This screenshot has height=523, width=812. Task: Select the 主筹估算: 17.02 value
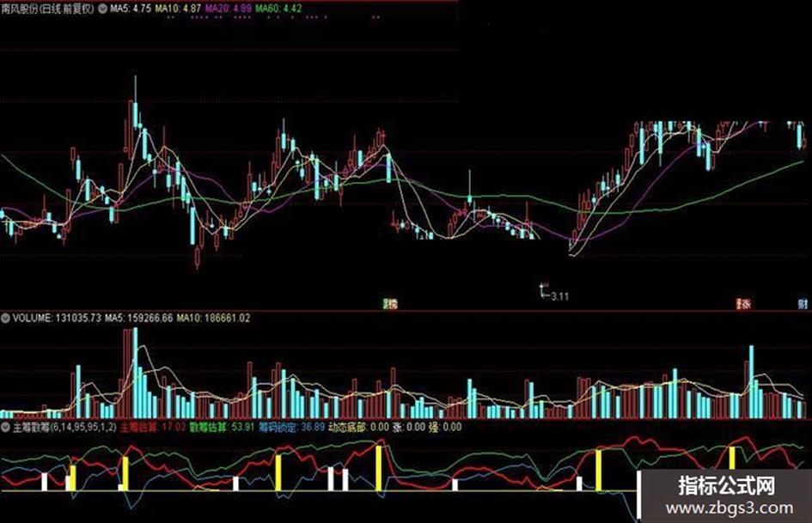click(x=153, y=428)
